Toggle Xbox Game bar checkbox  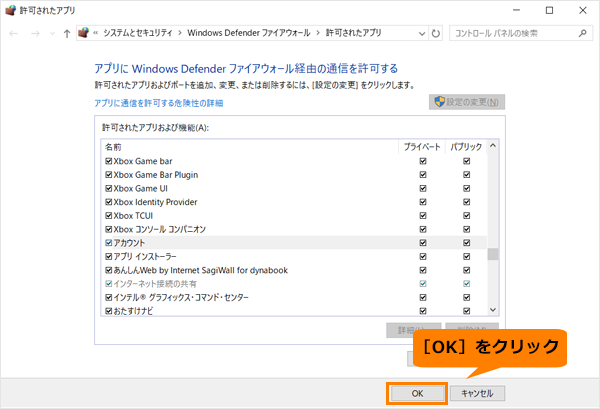(109, 161)
